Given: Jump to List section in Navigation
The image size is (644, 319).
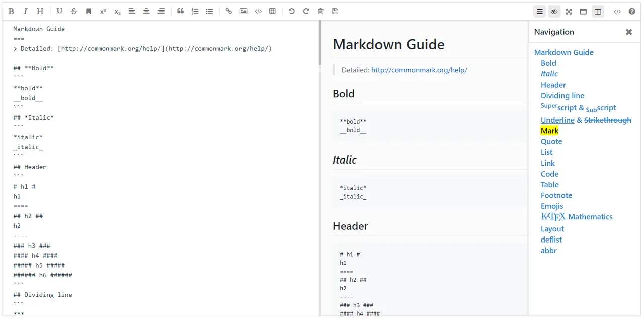Looking at the screenshot, I should click(x=546, y=152).
